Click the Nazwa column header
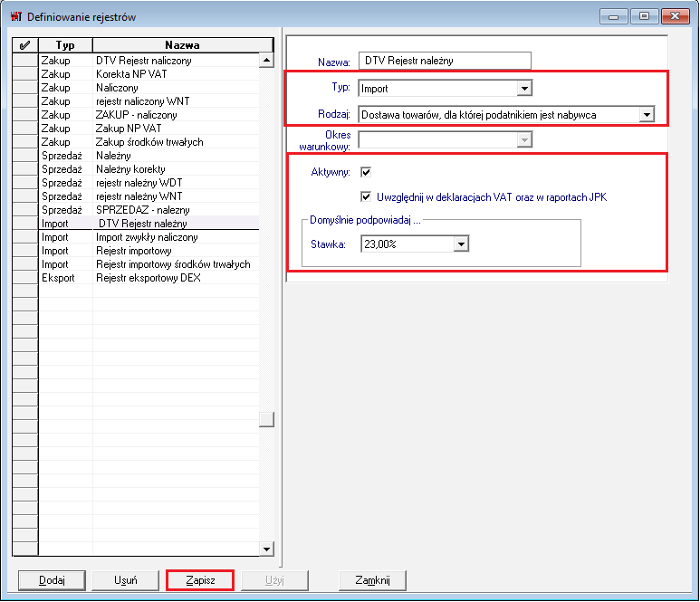 point(182,45)
